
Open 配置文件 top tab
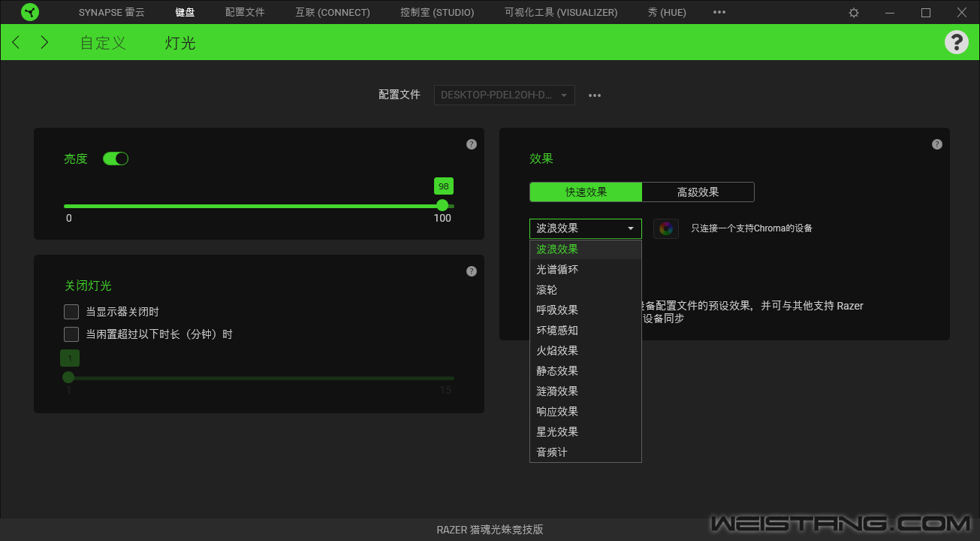pos(245,13)
